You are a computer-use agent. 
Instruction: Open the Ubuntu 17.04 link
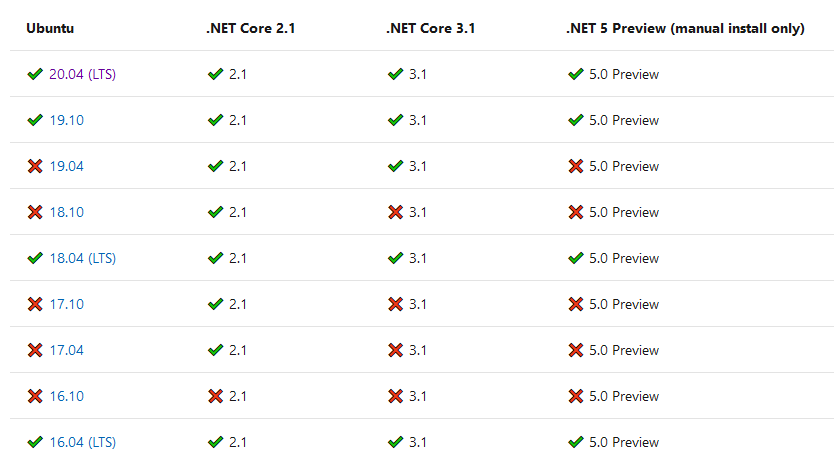pyautogui.click(x=66, y=350)
